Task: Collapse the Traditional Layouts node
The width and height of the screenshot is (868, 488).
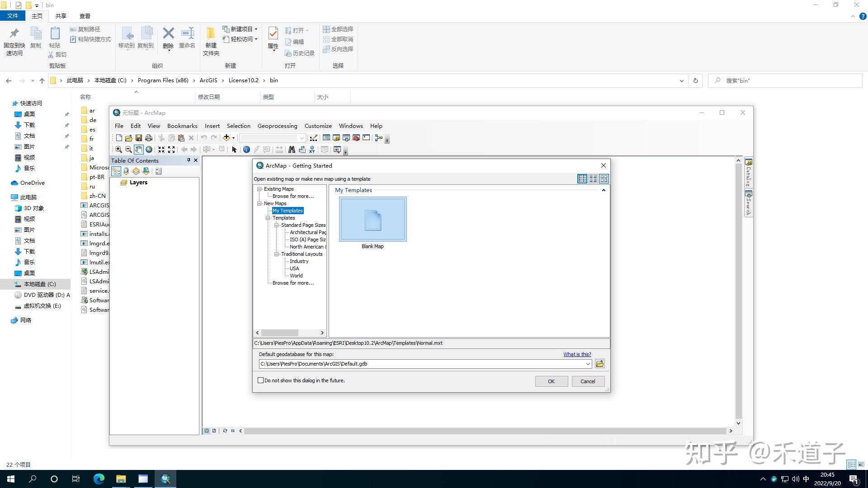Action: pyautogui.click(x=277, y=254)
